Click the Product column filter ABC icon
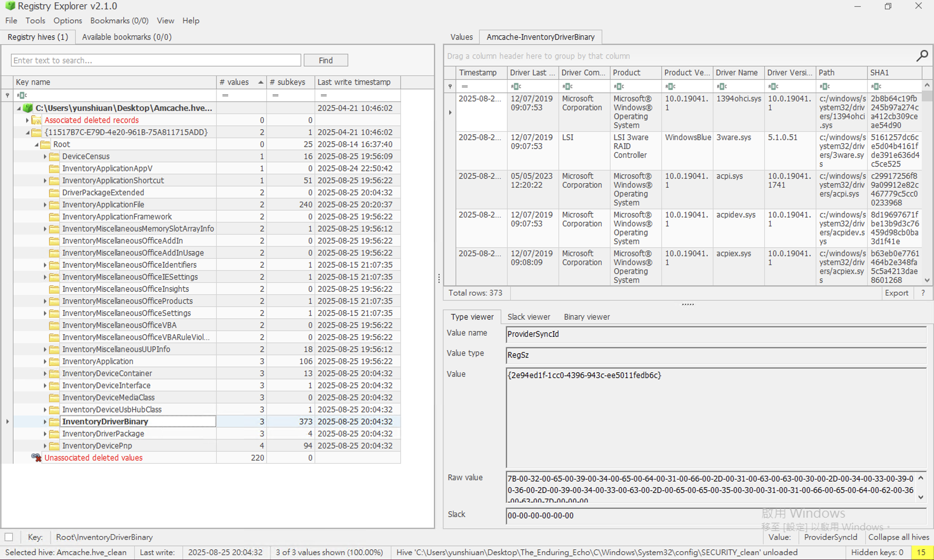934x560 pixels. click(619, 86)
